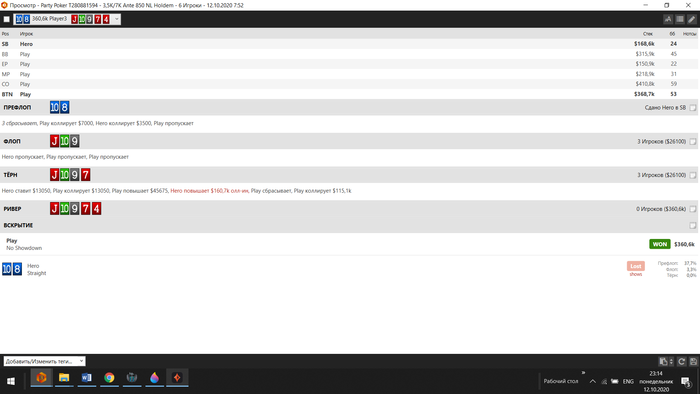700x394 pixels.
Task: Open Google Chrome from the taskbar
Action: pyautogui.click(x=109, y=378)
